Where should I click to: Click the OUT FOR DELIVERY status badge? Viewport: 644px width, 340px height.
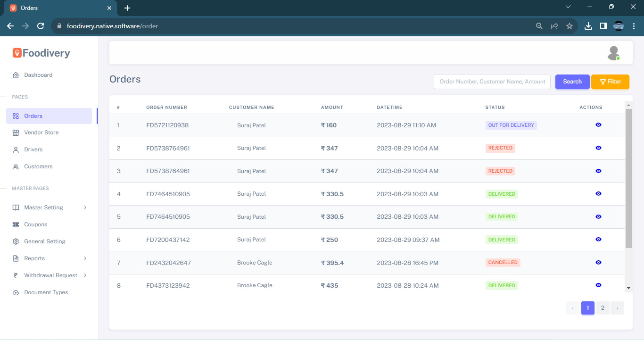(x=511, y=125)
